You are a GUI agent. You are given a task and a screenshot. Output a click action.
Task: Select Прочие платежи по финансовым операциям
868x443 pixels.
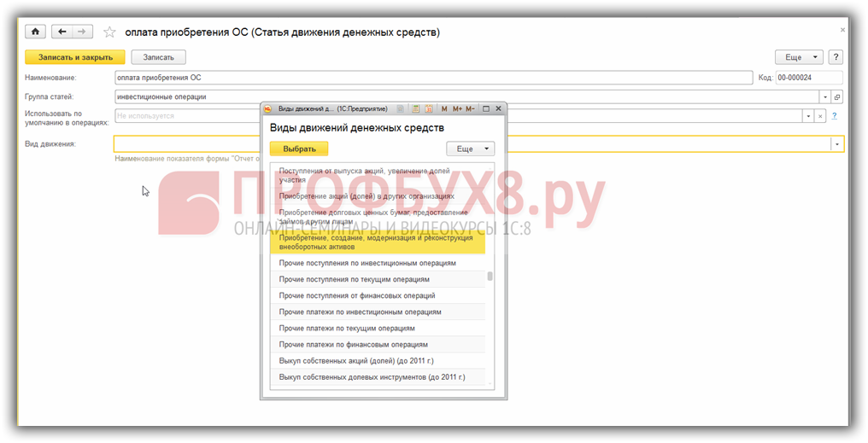pos(378,344)
